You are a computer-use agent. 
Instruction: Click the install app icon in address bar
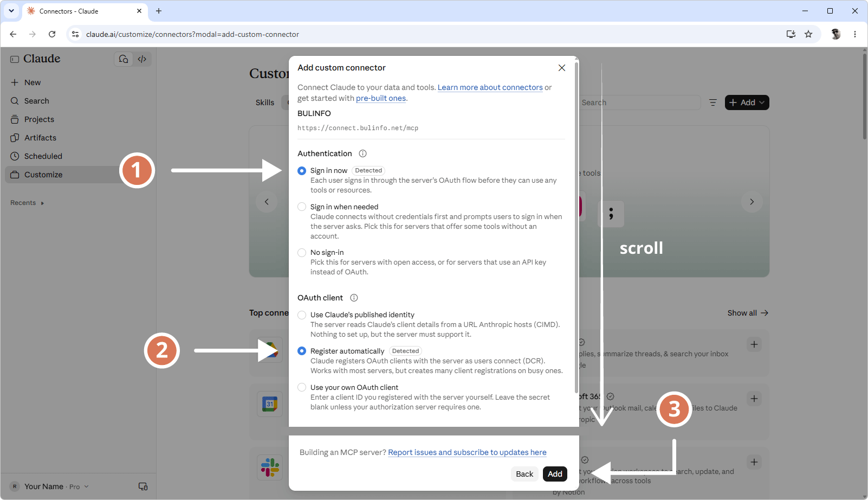(791, 34)
